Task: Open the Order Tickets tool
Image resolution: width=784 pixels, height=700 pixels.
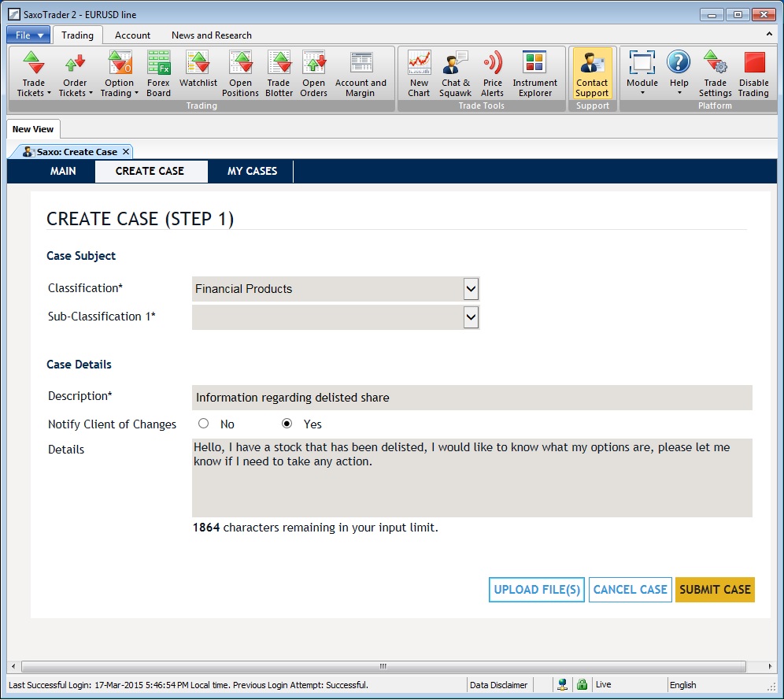Action: pos(75,74)
